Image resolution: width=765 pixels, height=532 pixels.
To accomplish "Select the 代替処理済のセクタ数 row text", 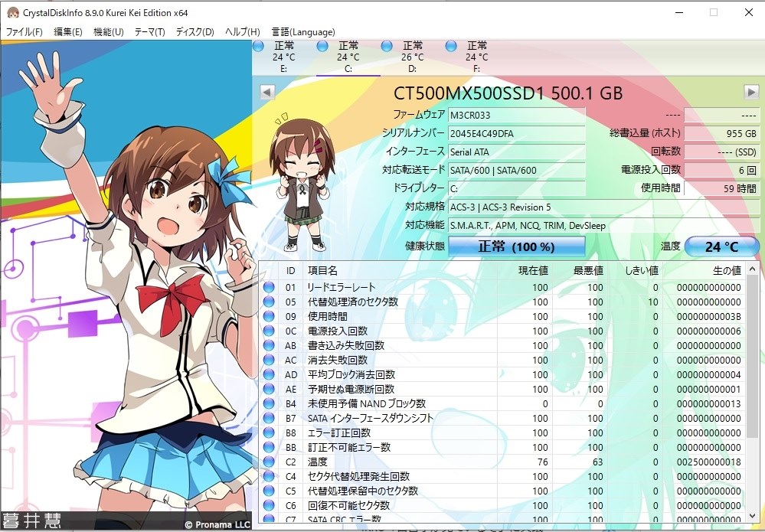I will click(353, 302).
